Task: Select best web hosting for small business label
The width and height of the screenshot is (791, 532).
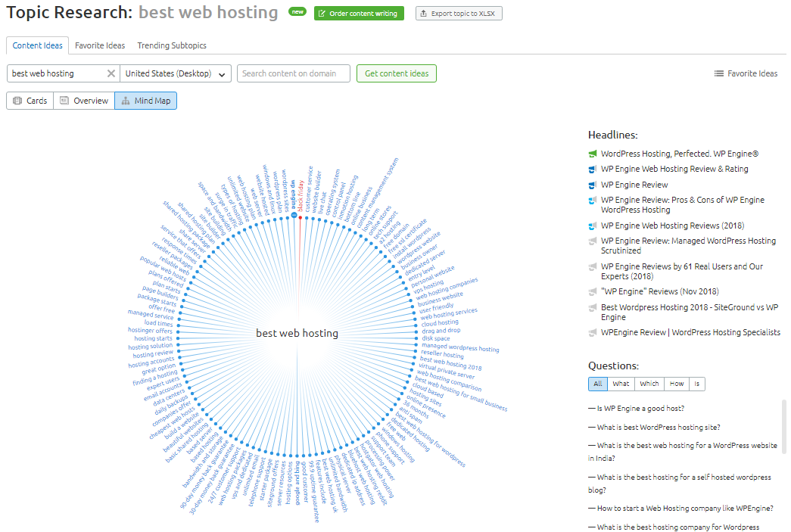Action: tap(461, 394)
